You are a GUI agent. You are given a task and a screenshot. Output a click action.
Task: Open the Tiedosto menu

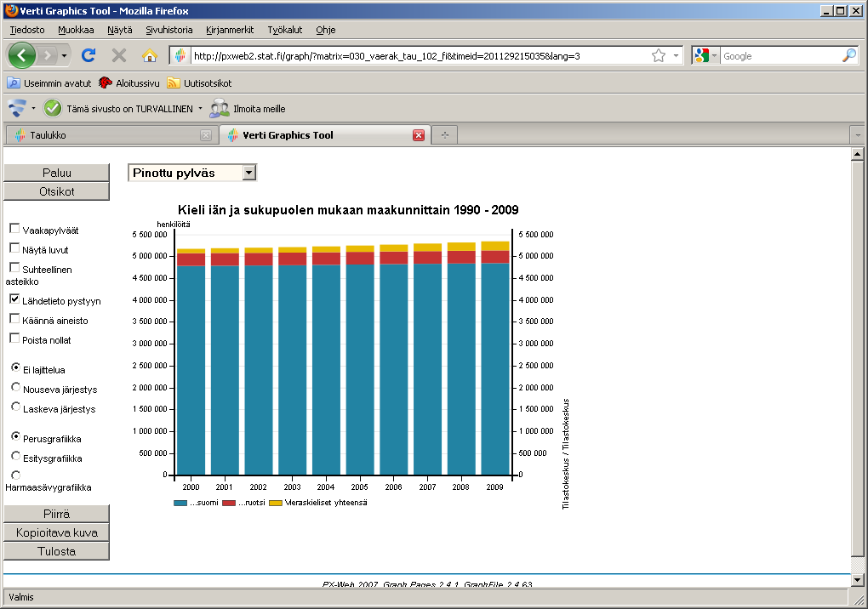[x=27, y=30]
